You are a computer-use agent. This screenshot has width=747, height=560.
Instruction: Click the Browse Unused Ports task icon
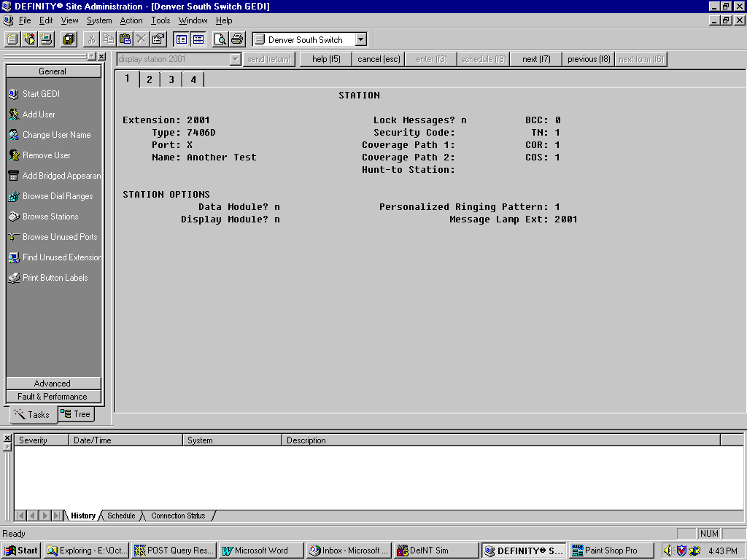14,237
